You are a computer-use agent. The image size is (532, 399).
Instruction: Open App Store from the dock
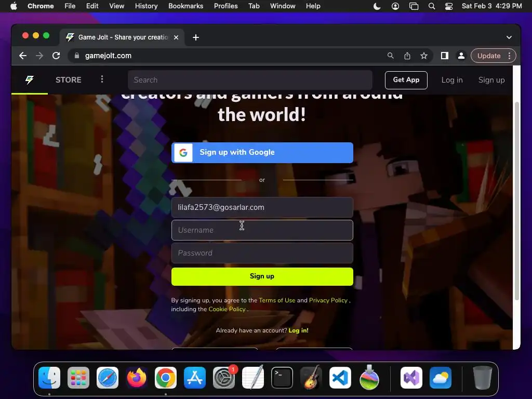pos(195,378)
